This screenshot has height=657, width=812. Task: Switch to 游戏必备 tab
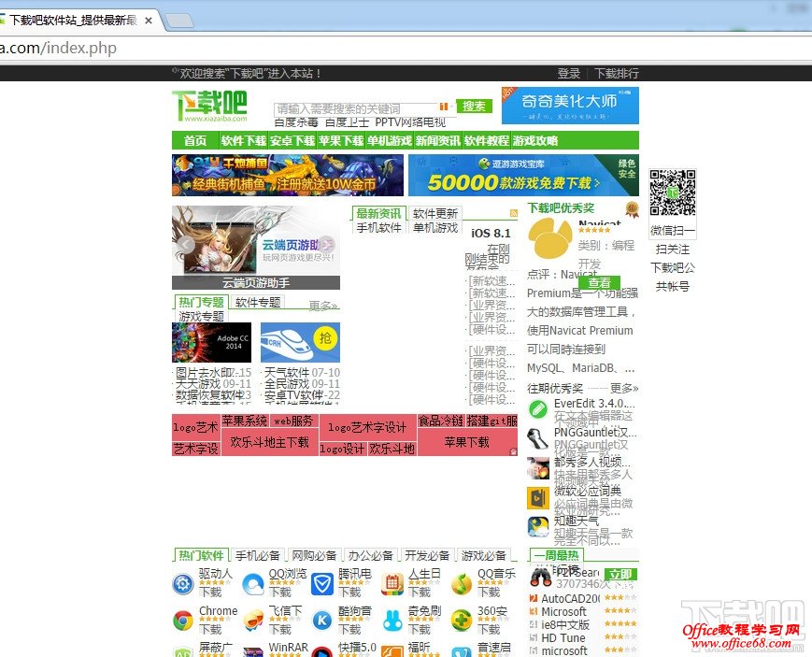(x=484, y=555)
